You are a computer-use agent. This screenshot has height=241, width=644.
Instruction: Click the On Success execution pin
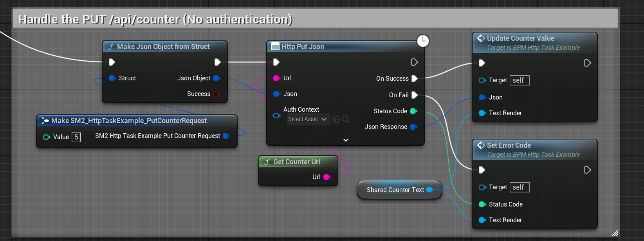click(415, 78)
